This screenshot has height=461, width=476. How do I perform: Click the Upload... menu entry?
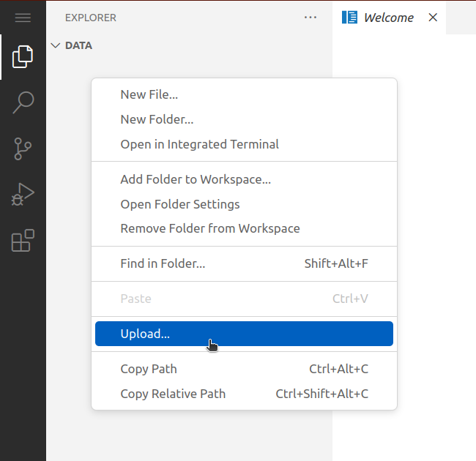[x=244, y=334]
